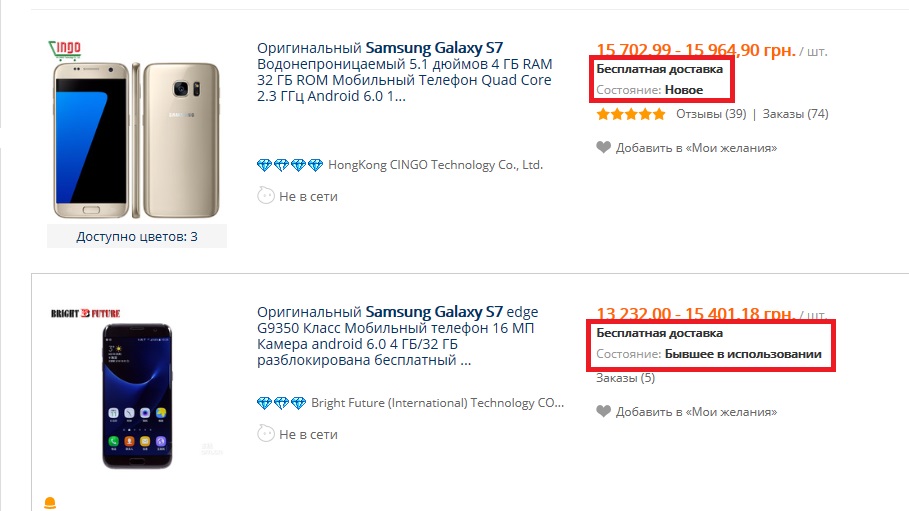The width and height of the screenshot is (909, 511).
Task: Click the heart icon on first listing
Action: click(x=603, y=148)
